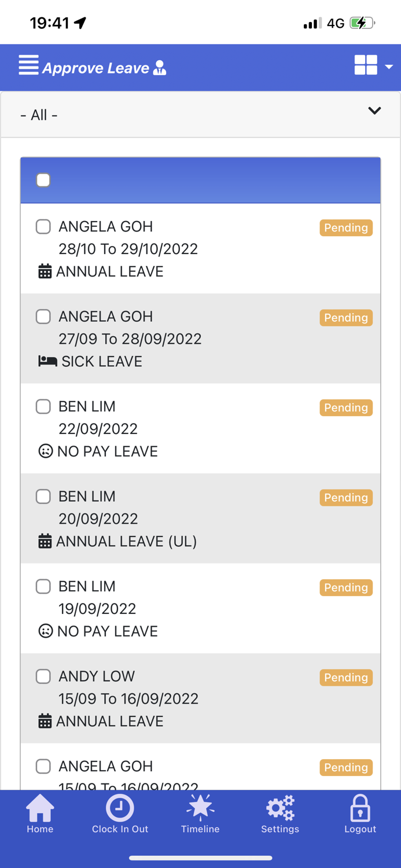Tap Pending badge on Ben Lim 20/09/2022
Viewport: 401px width, 868px height.
[345, 498]
